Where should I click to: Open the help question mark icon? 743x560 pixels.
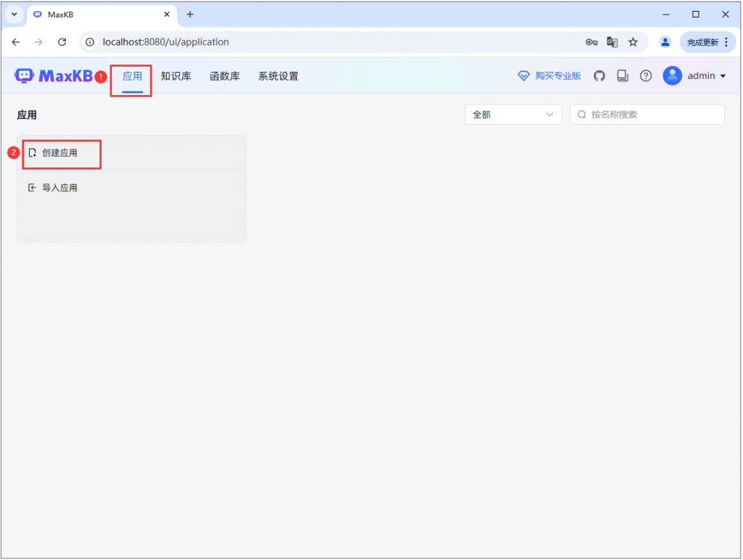[x=646, y=76]
